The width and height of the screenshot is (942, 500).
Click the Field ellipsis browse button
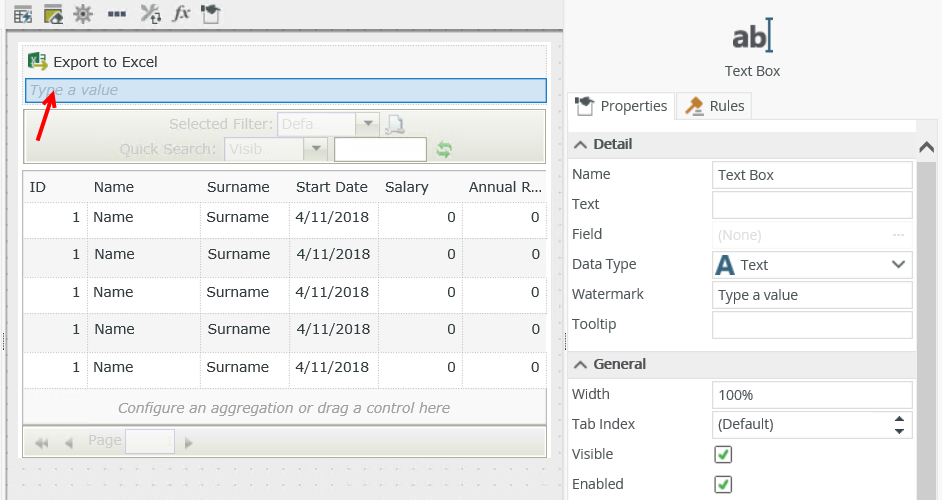click(x=898, y=235)
